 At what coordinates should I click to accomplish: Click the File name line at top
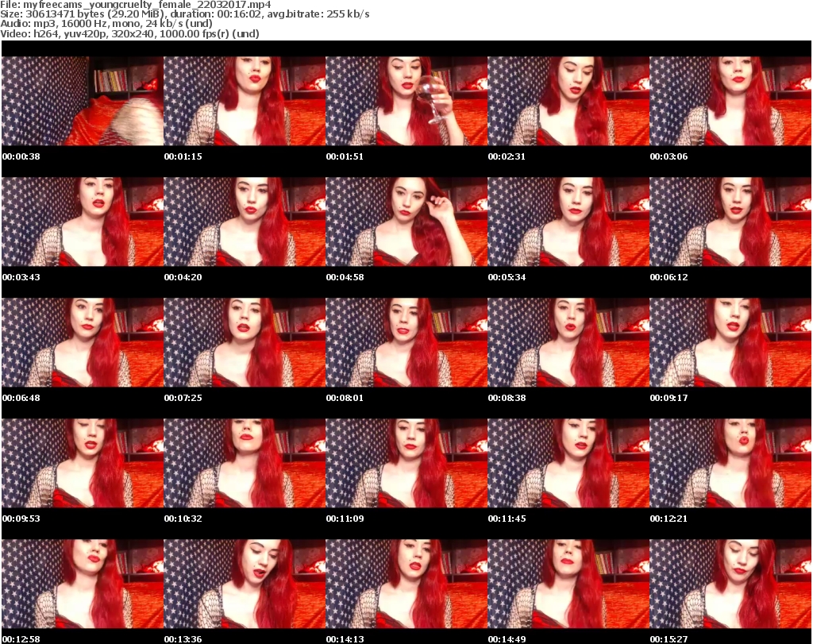[x=135, y=4]
